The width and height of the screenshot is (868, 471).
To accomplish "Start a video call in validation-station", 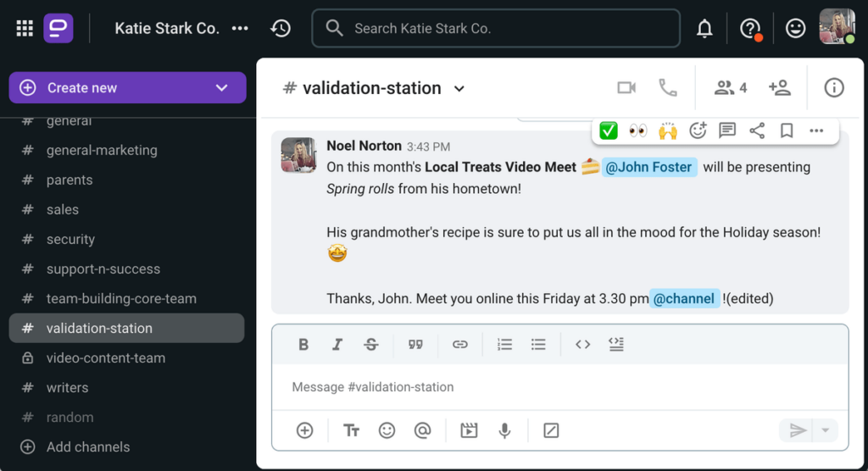I will [626, 88].
